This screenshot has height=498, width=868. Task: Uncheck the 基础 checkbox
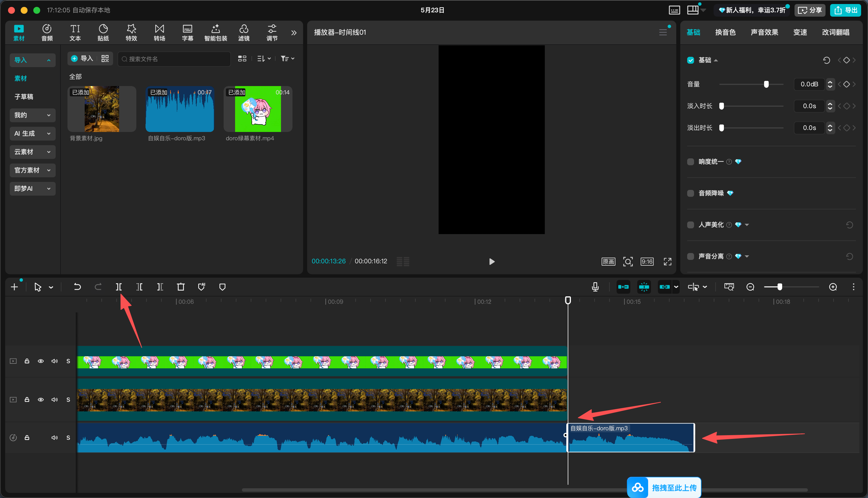coord(690,60)
